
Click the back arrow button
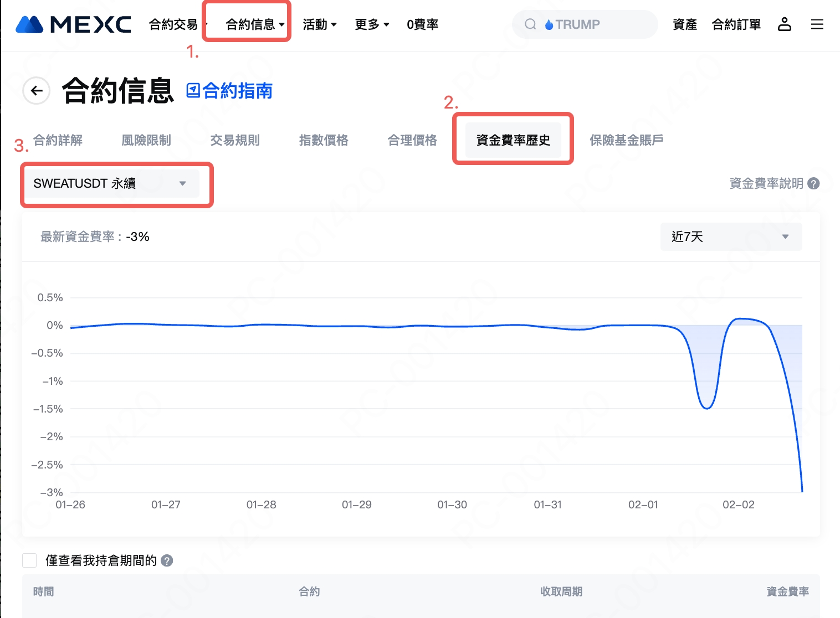point(37,91)
